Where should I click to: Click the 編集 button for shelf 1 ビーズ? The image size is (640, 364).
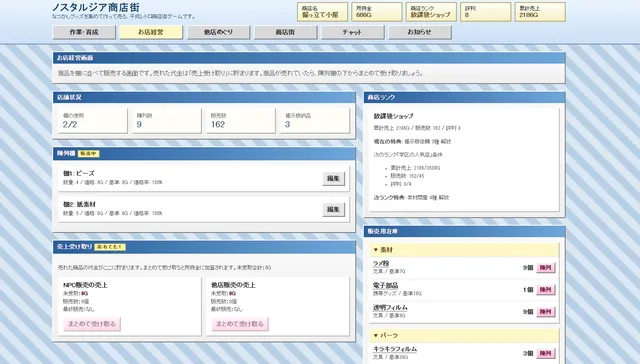pyautogui.click(x=333, y=179)
